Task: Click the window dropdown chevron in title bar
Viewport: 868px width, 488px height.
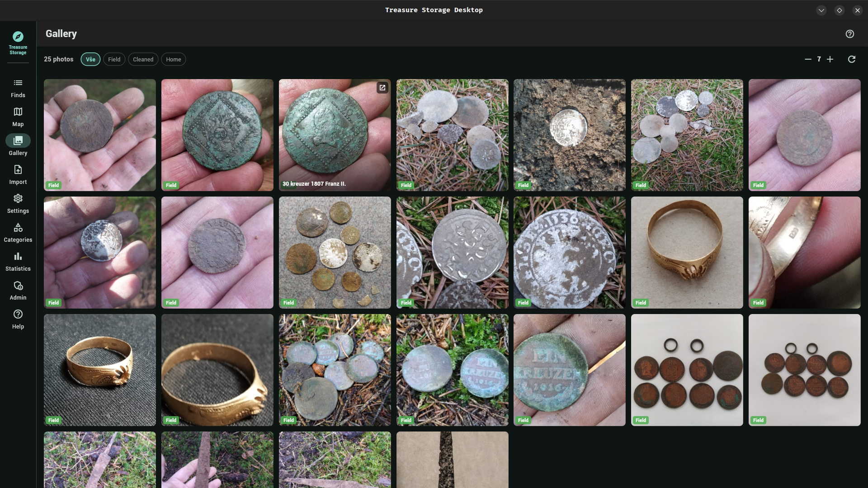Action: (x=821, y=10)
